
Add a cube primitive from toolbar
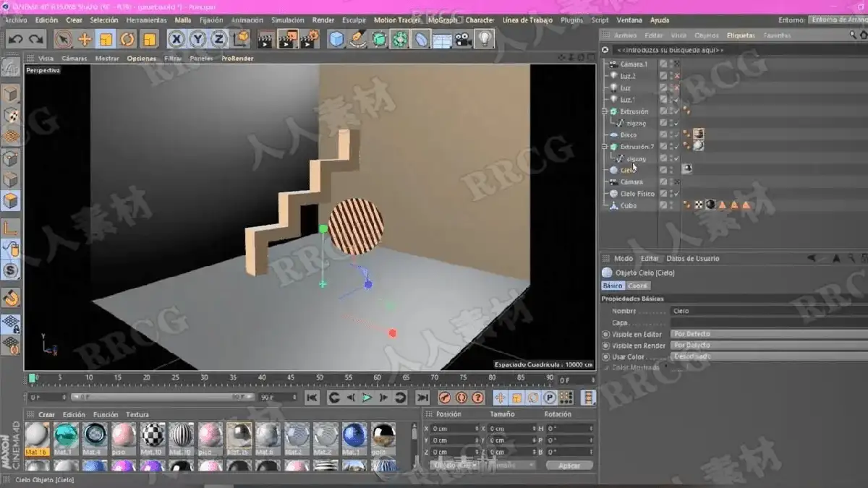click(337, 39)
